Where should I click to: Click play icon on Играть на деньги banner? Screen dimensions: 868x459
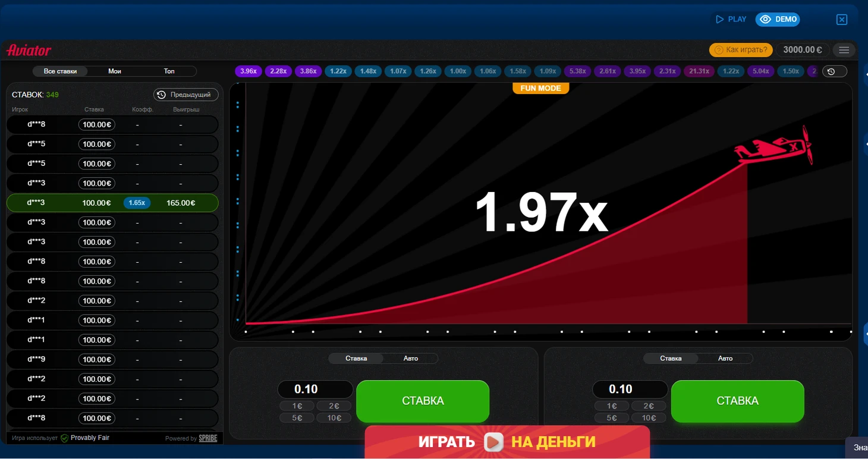(493, 442)
